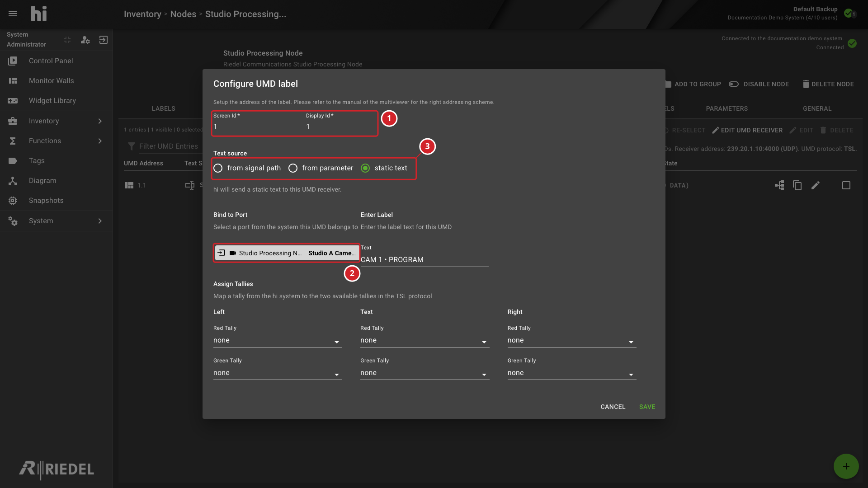Toggle the row 1.1 selection checkbox
The image size is (868, 488).
point(846,185)
